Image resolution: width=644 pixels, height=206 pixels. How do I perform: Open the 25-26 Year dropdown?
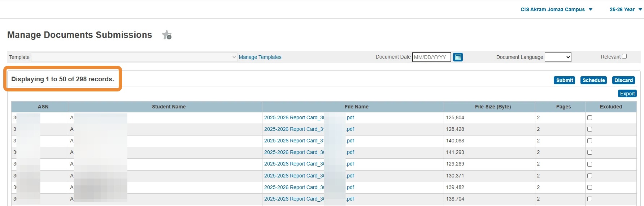point(626,9)
